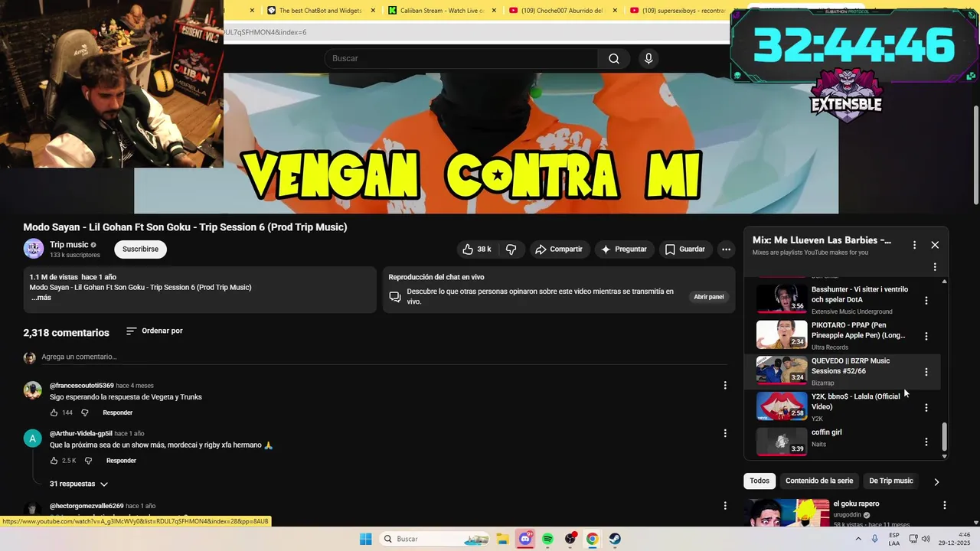
Task: Click the Suscribirse button
Action: [x=140, y=249]
